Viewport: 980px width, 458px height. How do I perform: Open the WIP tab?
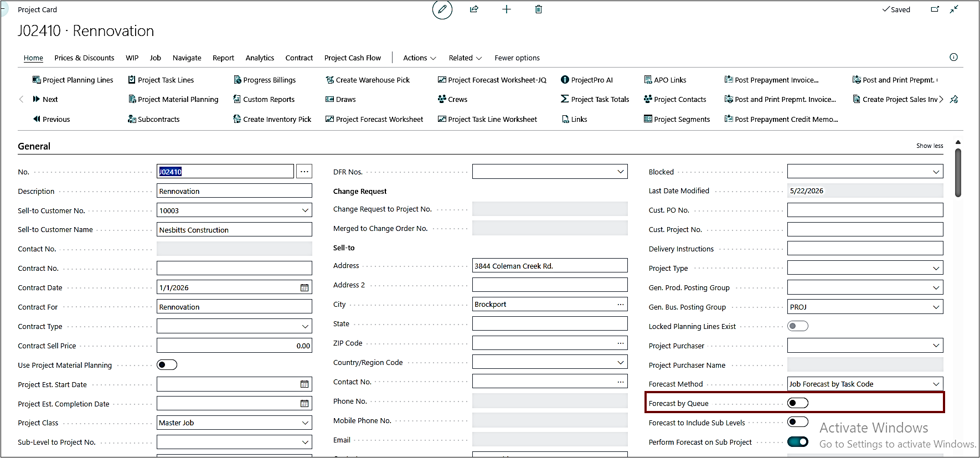[x=132, y=58]
